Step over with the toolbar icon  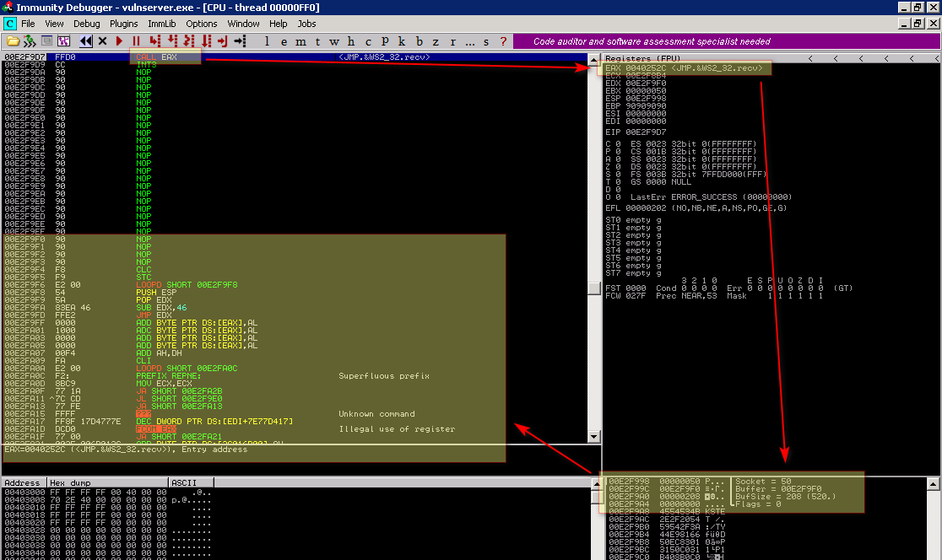tap(172, 40)
